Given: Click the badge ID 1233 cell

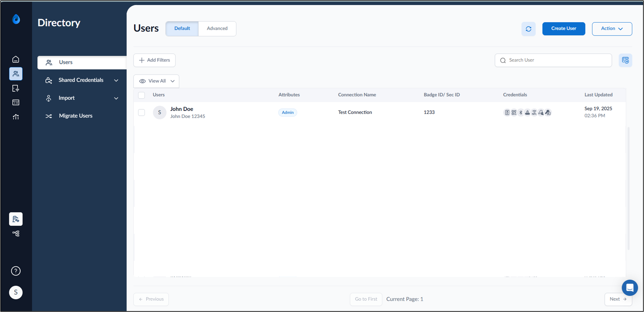Looking at the screenshot, I should point(429,112).
